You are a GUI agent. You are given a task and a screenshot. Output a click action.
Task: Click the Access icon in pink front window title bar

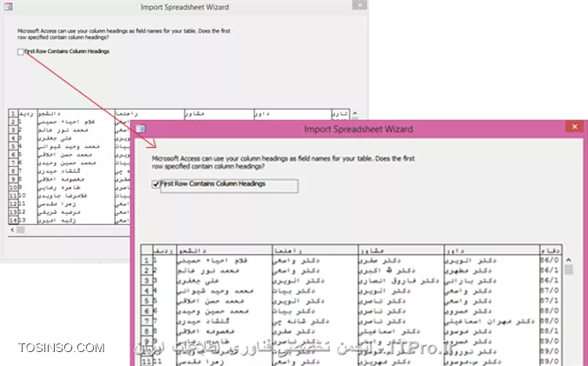click(x=141, y=129)
